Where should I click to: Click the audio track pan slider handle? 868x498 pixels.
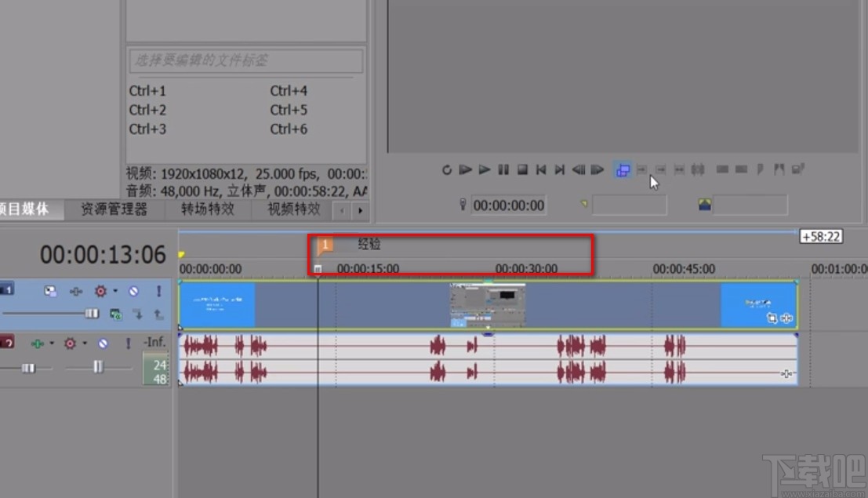(x=98, y=367)
